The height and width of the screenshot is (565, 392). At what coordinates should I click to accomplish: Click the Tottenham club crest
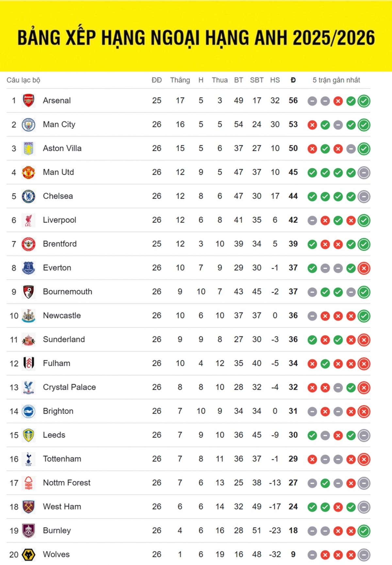click(x=28, y=459)
